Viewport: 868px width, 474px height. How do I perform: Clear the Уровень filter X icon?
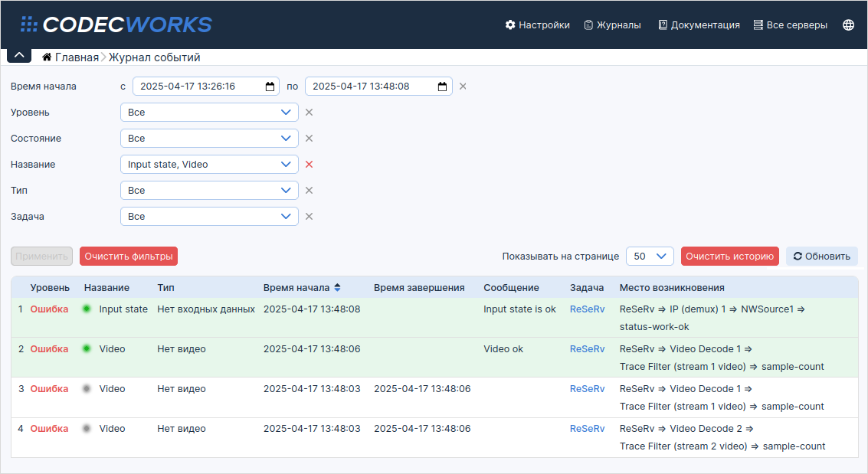(309, 113)
